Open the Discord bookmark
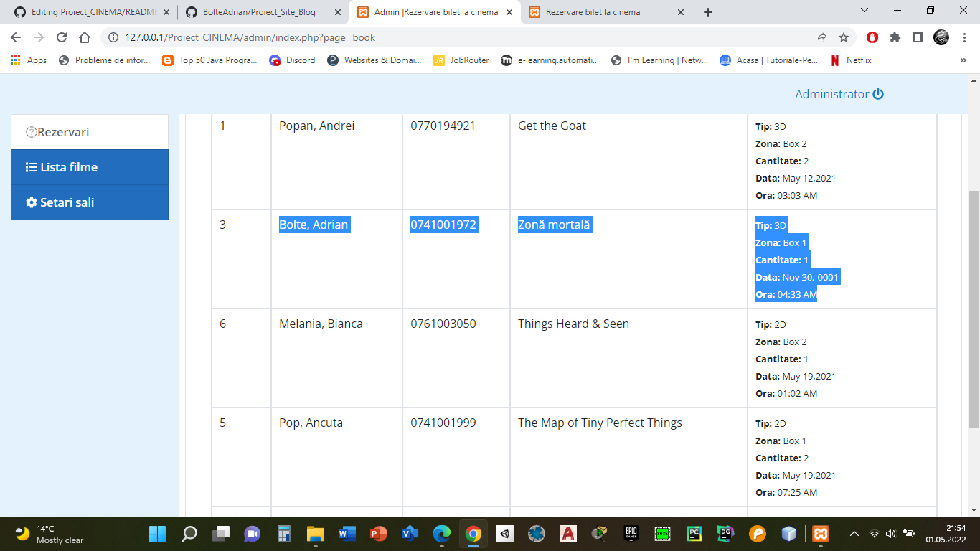 [x=293, y=60]
